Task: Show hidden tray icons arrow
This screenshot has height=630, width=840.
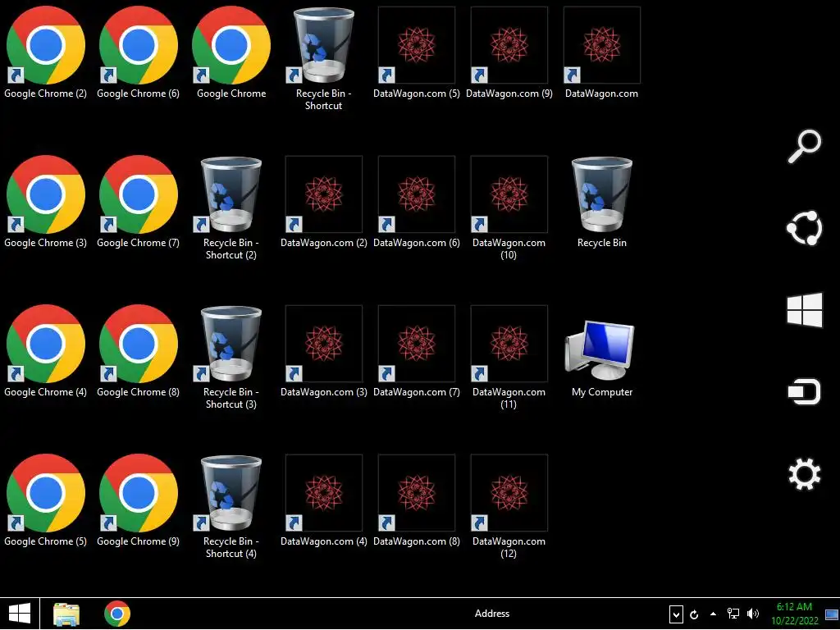Action: pos(713,614)
